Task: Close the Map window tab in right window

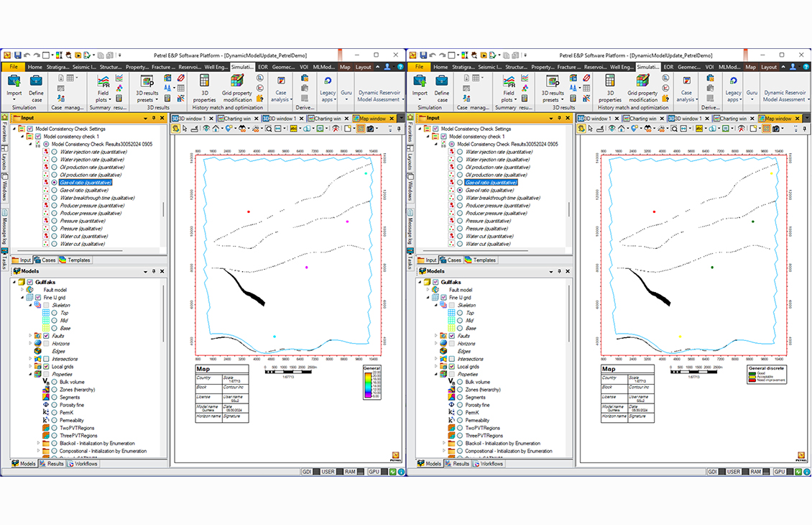Action: pyautogui.click(x=797, y=119)
